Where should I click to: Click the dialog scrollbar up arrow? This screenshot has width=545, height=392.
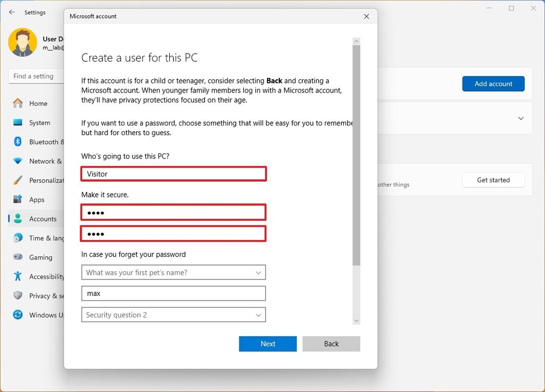click(x=356, y=41)
